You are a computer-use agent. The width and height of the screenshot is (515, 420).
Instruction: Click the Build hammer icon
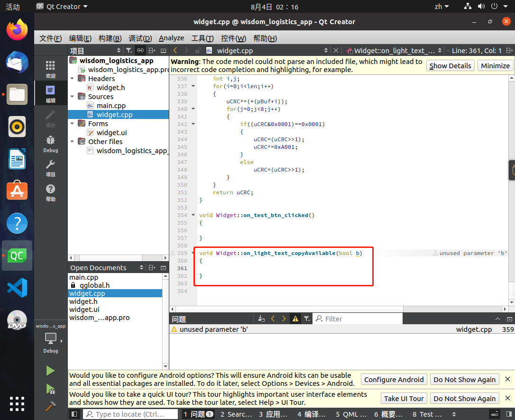(50, 407)
